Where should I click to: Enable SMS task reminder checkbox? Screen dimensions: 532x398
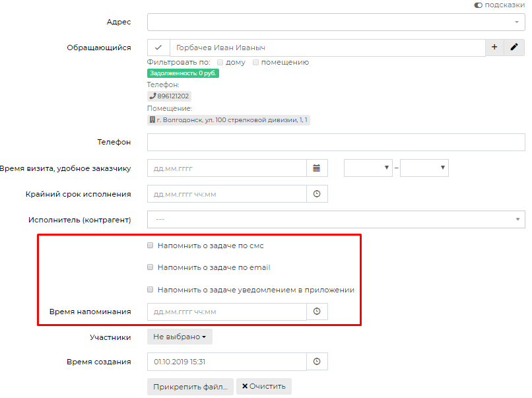click(x=150, y=246)
